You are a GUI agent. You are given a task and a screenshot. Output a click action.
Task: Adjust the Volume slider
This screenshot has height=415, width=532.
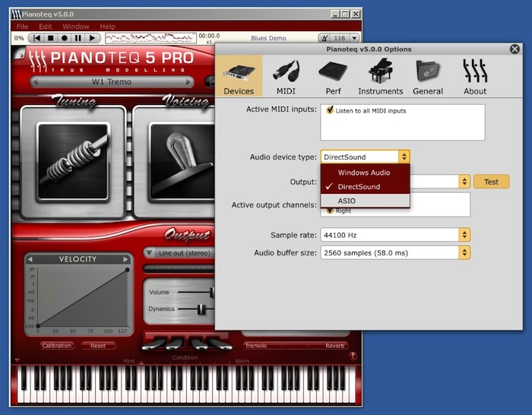tap(212, 292)
